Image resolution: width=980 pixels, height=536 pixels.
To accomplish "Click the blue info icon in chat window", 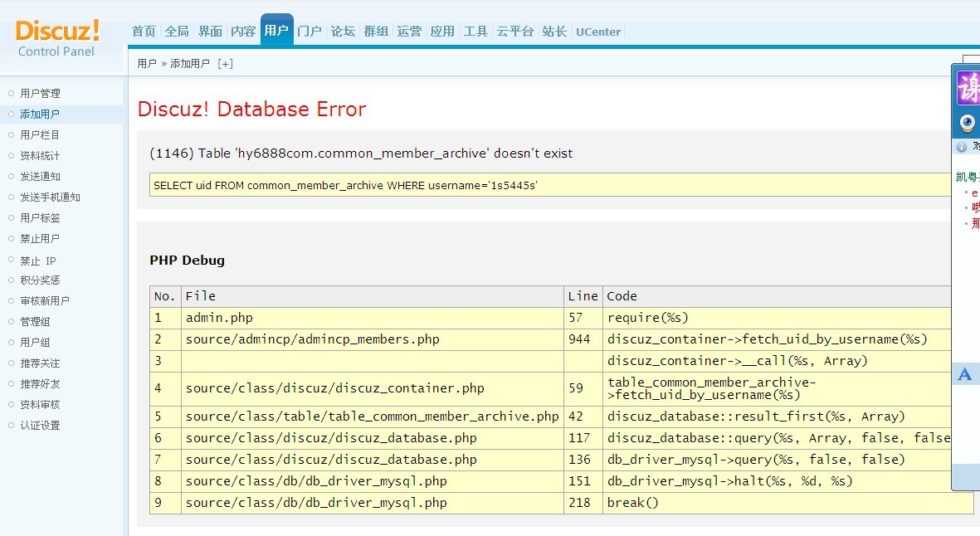I will [962, 147].
